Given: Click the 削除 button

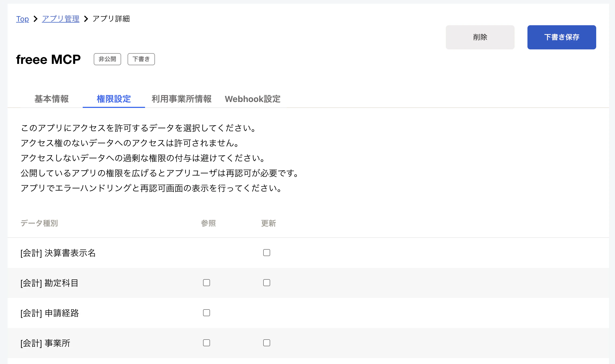Looking at the screenshot, I should 480,37.
